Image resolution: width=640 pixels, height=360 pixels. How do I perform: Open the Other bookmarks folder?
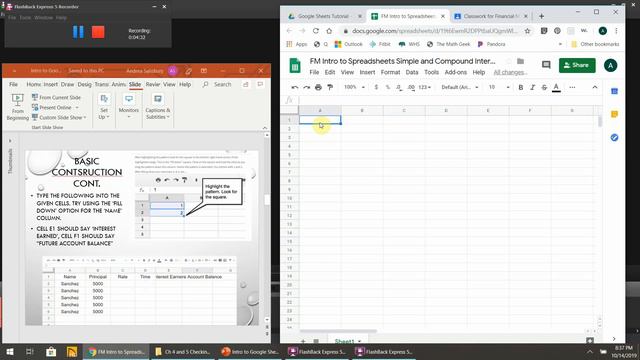point(595,44)
